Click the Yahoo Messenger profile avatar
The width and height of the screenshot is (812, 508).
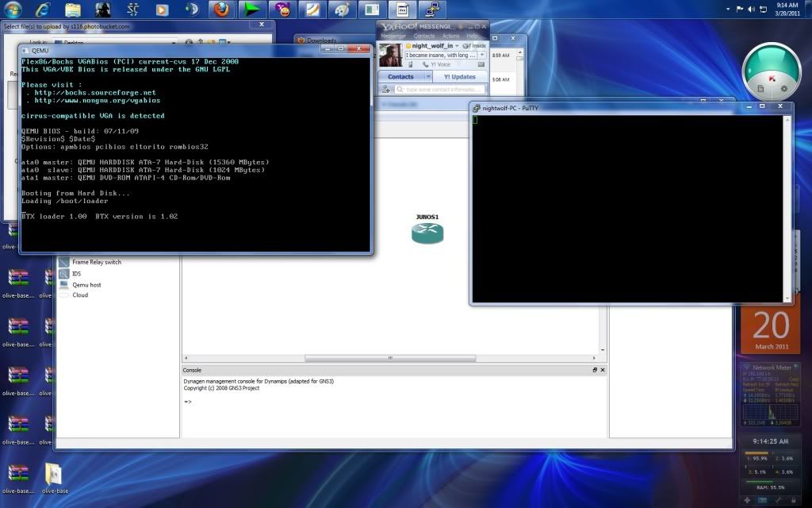(x=390, y=56)
